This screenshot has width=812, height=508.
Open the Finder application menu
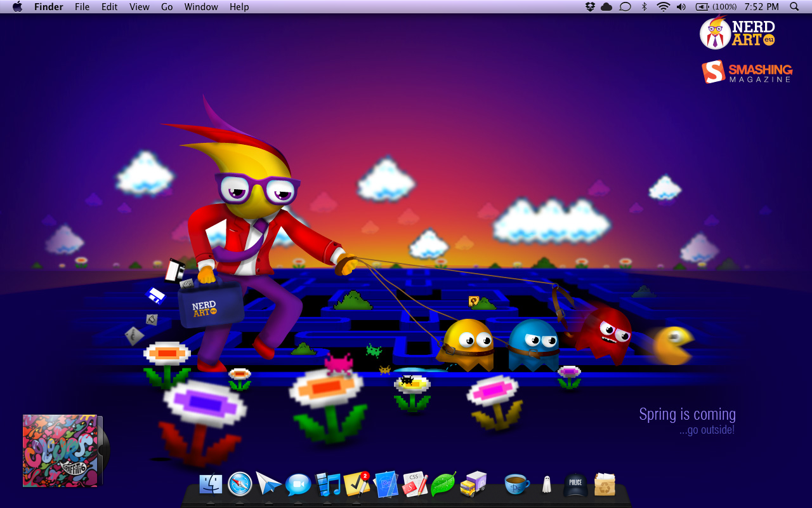[x=49, y=7]
